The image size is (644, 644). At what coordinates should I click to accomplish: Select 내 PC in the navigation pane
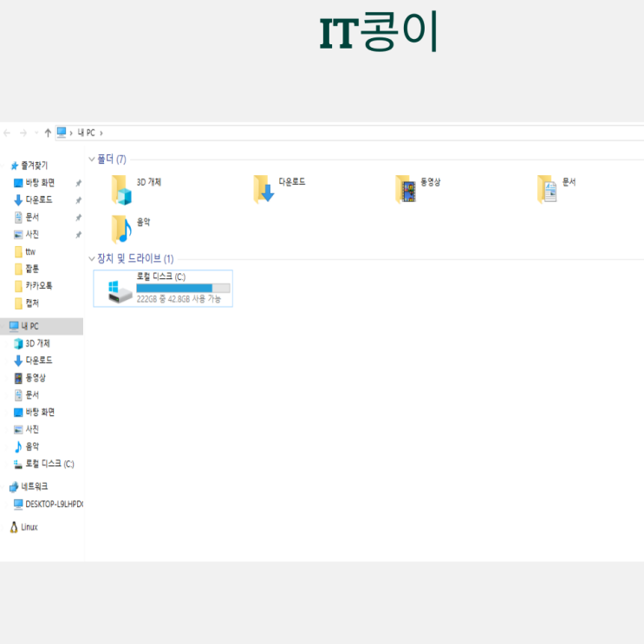pos(42,326)
